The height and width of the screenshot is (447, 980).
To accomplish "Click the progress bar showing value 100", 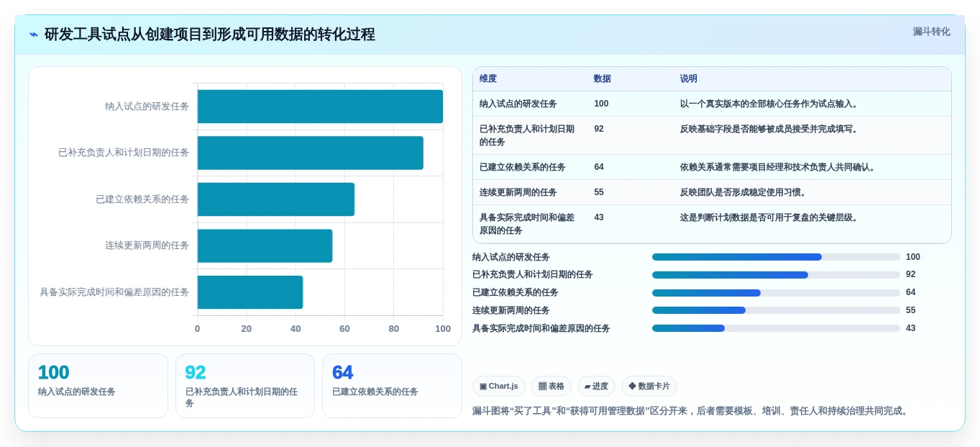I will pyautogui.click(x=776, y=257).
